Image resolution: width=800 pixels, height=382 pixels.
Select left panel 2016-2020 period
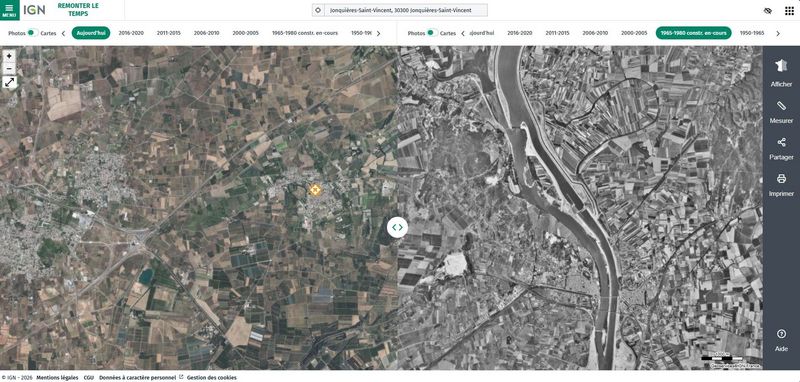(131, 33)
